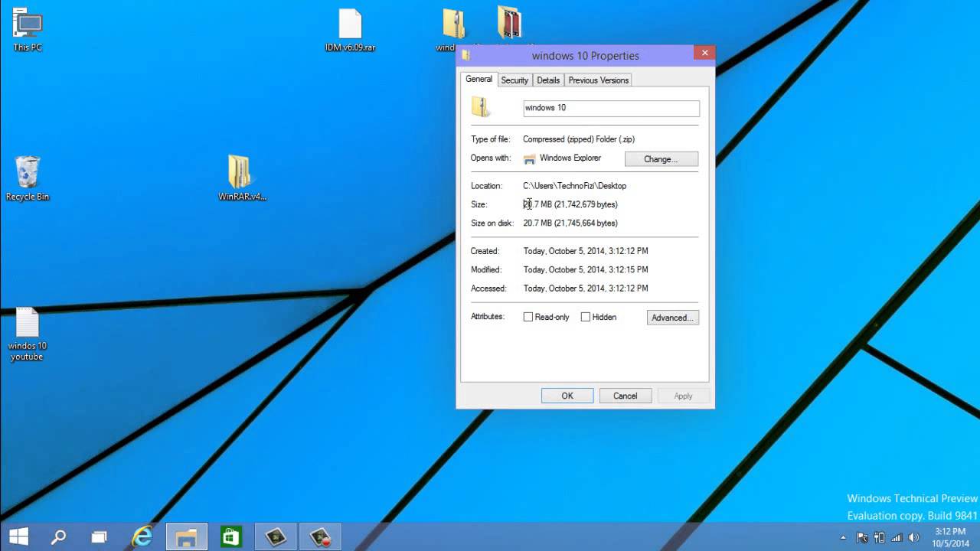Select the zipped folder icon beside IDM file
980x551 pixels.
[x=454, y=24]
